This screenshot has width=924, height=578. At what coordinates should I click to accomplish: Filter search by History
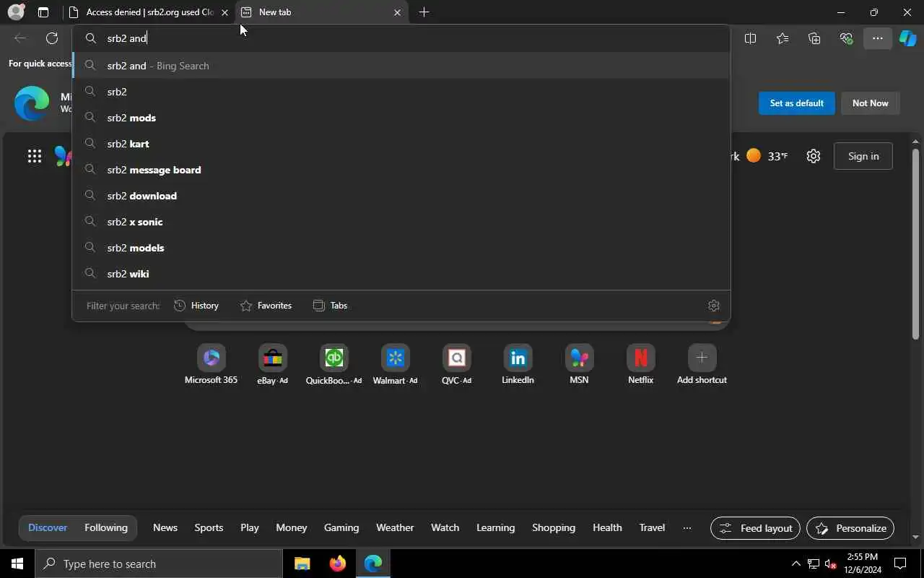click(196, 306)
